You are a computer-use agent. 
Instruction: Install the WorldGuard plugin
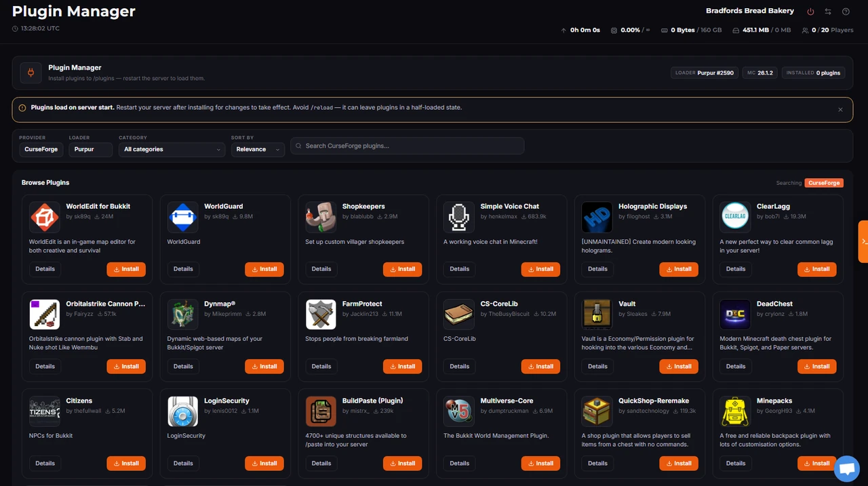point(264,269)
